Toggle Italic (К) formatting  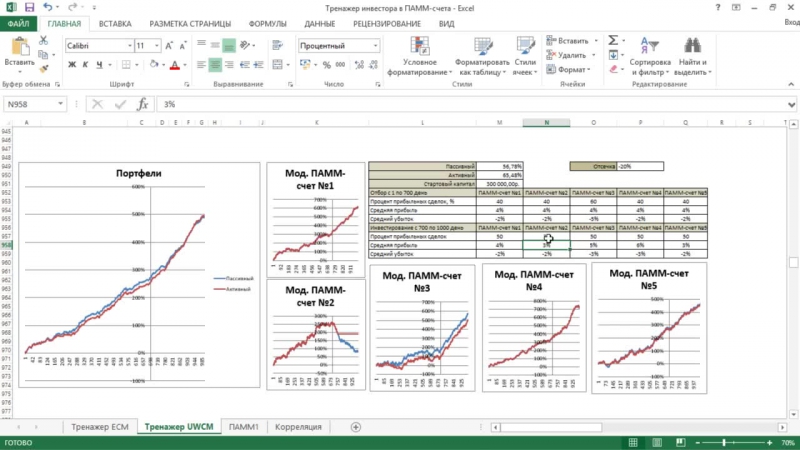point(85,65)
